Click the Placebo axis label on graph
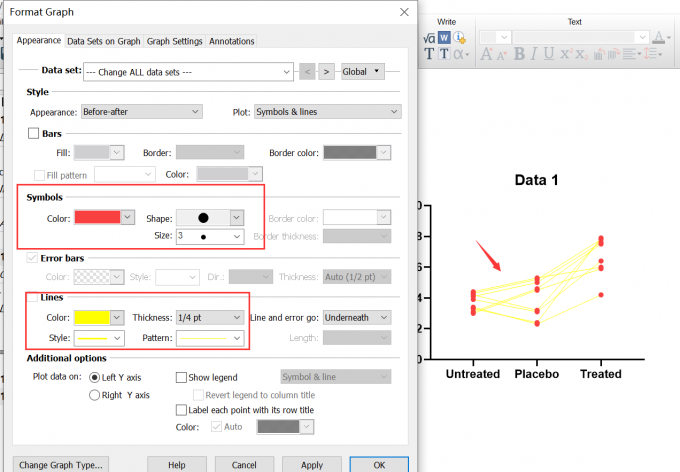 pos(536,374)
